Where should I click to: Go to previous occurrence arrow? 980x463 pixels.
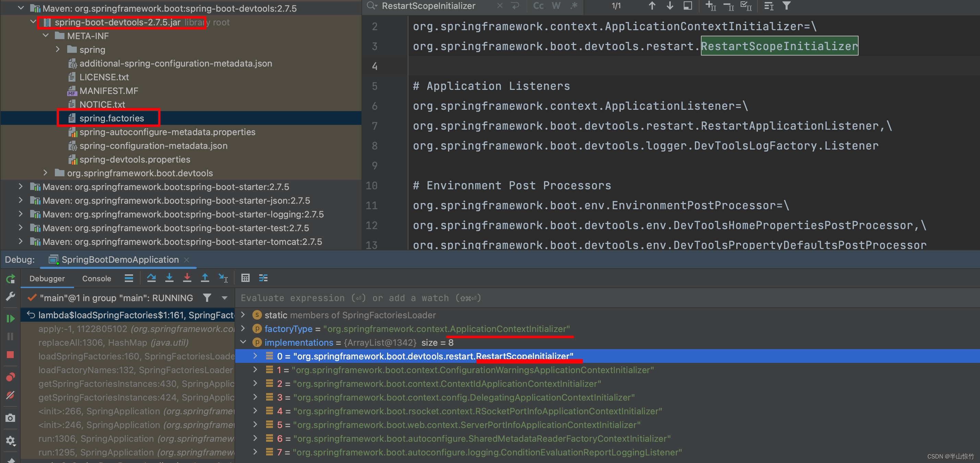pyautogui.click(x=652, y=6)
